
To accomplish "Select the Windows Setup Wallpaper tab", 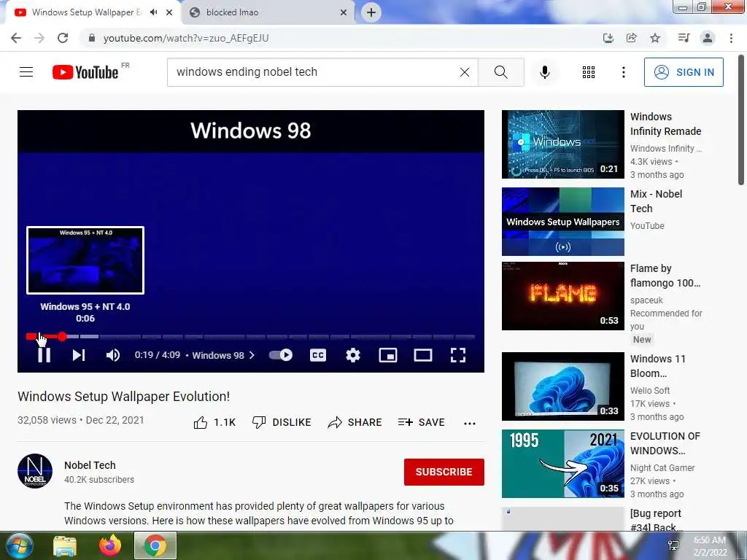I will [x=86, y=12].
